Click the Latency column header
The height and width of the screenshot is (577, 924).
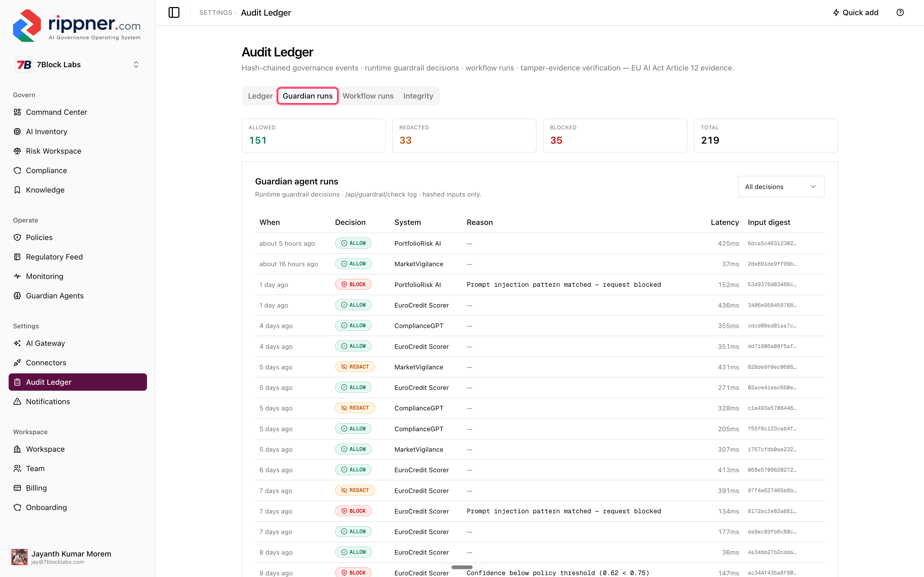point(725,222)
